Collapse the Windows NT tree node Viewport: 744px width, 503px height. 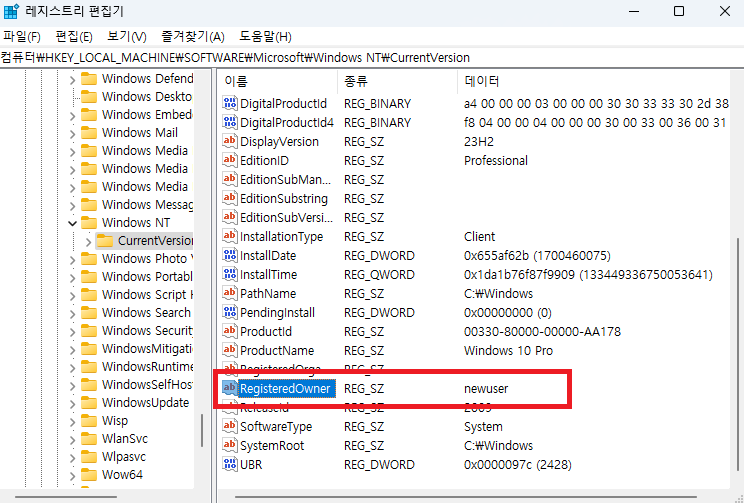pyautogui.click(x=72, y=223)
